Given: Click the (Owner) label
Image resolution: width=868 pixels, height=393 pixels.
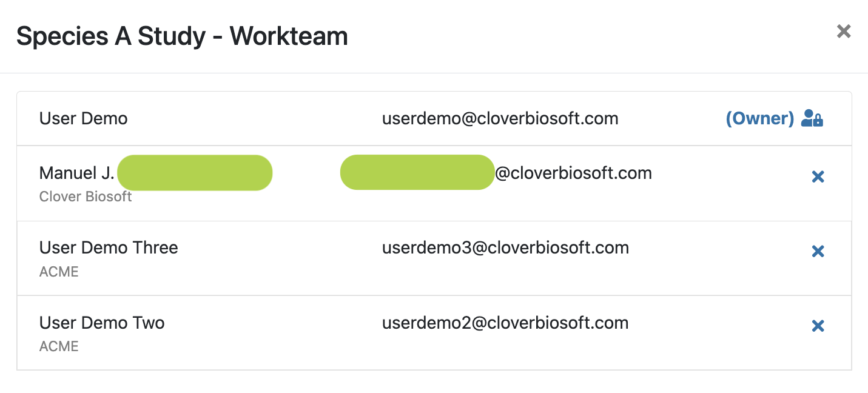Looking at the screenshot, I should pyautogui.click(x=760, y=118).
